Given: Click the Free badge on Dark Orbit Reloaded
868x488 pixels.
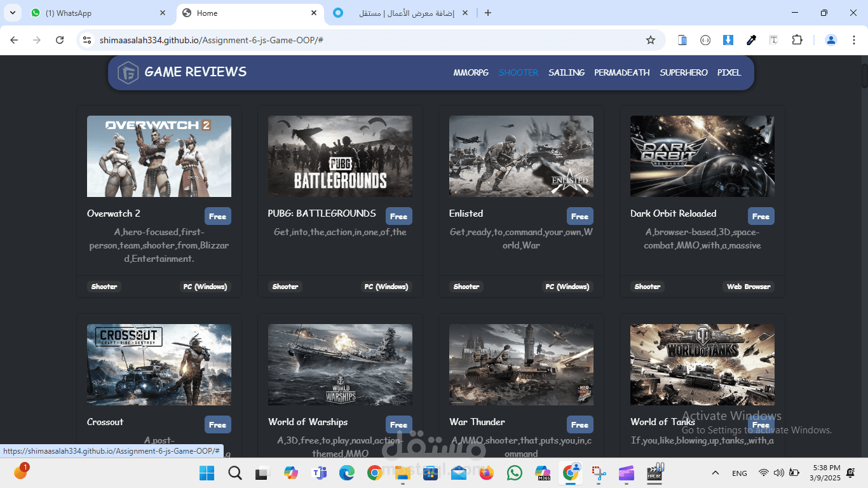Looking at the screenshot, I should pyautogui.click(x=761, y=216).
